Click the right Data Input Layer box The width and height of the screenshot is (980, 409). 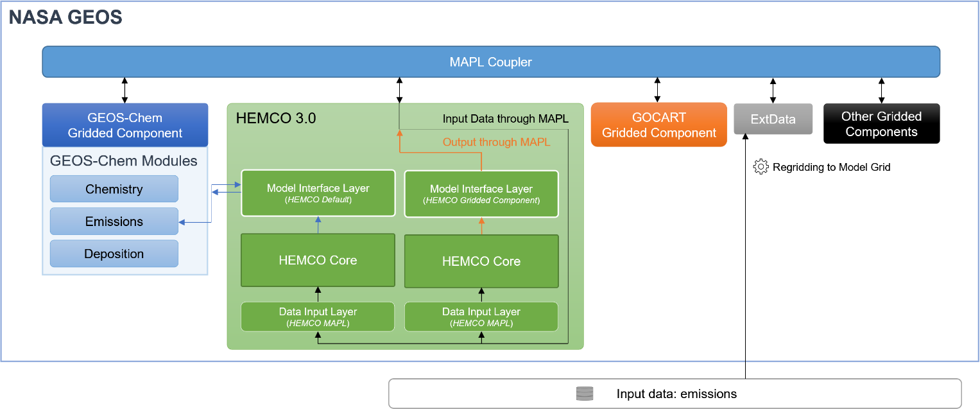481,317
